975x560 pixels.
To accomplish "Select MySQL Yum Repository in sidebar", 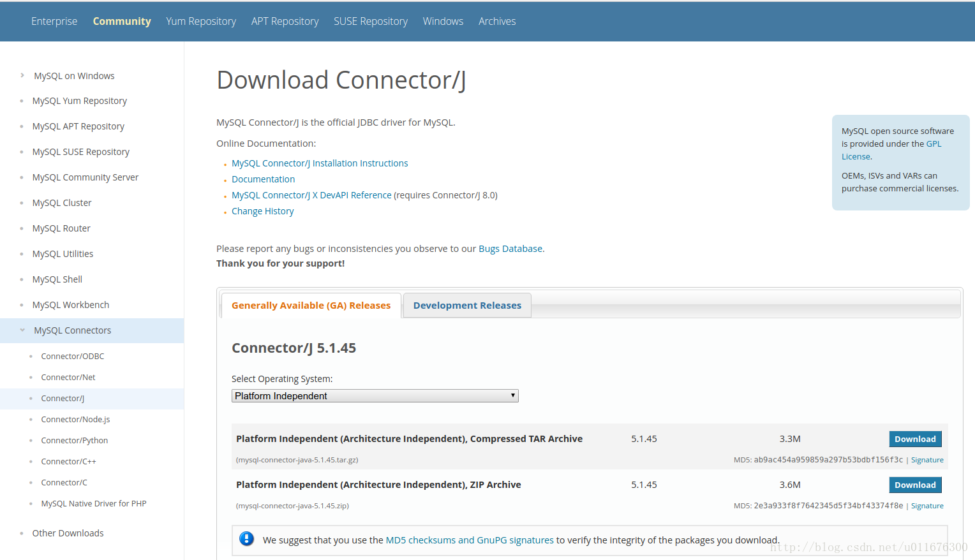I will point(80,101).
